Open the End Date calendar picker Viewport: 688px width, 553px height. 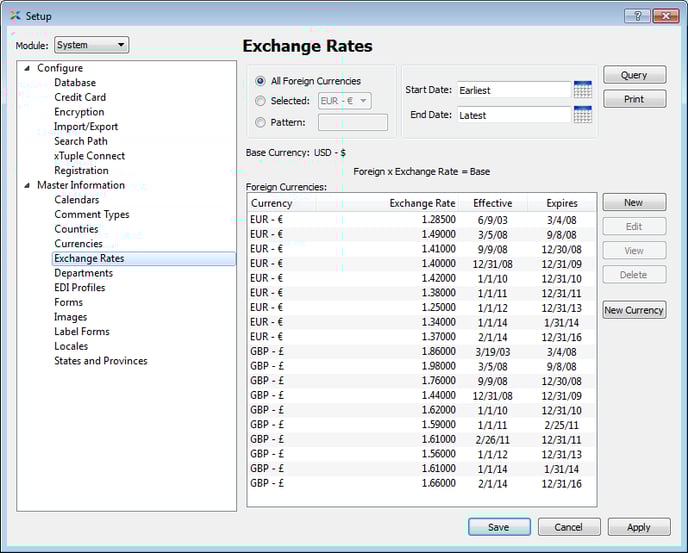(583, 115)
